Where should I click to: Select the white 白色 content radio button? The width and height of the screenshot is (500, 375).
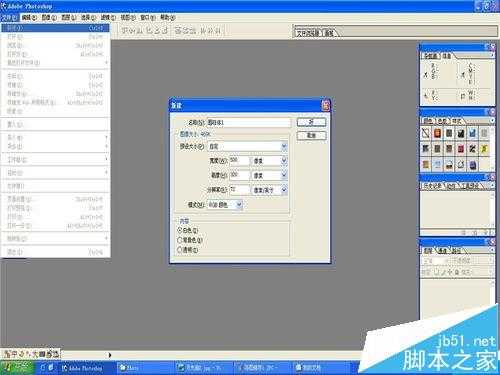[x=180, y=230]
